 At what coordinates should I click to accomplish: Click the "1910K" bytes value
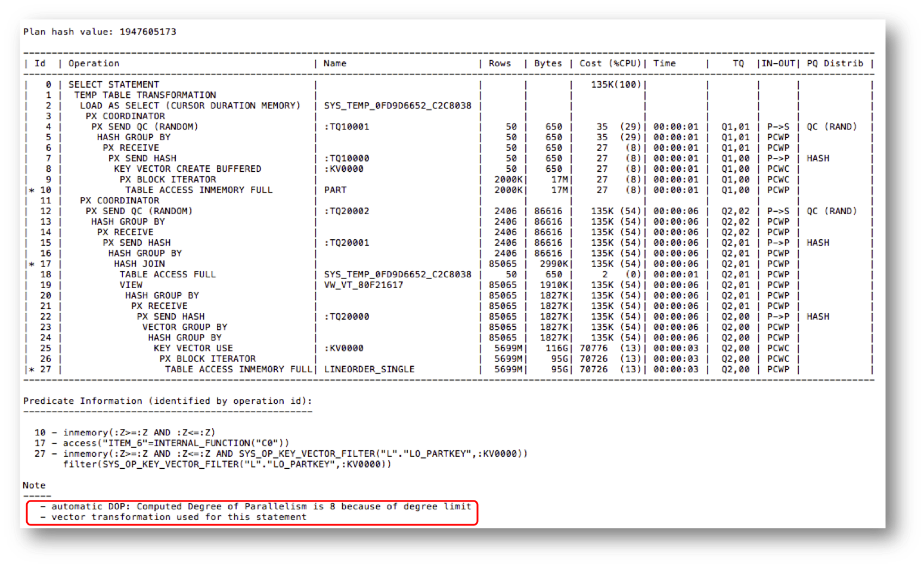click(554, 285)
